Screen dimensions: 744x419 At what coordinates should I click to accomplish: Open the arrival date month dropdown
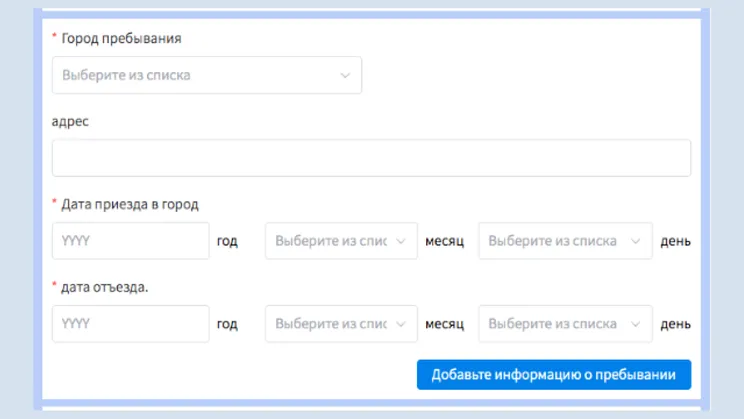click(x=341, y=241)
